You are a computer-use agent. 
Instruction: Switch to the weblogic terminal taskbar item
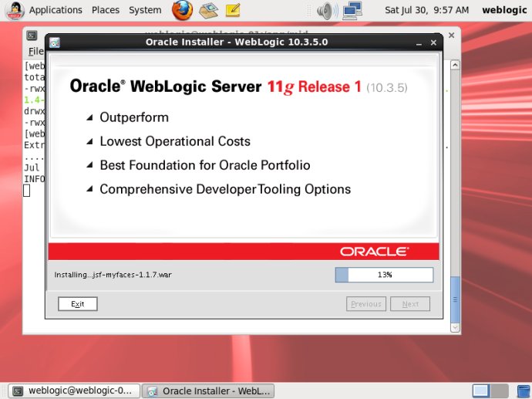(x=74, y=391)
